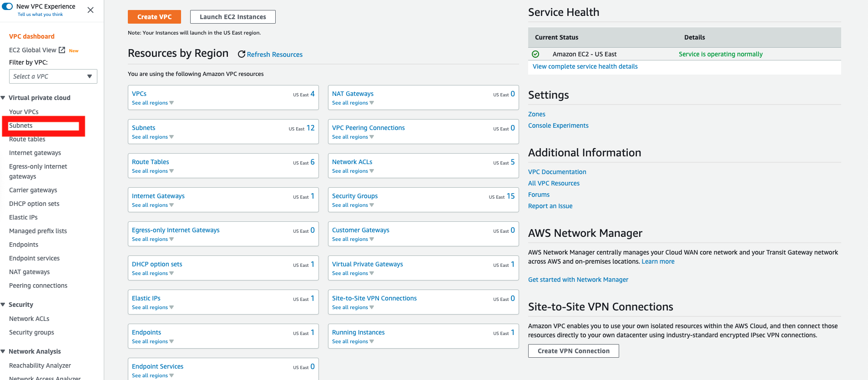Viewport: 868px width, 380px height.
Task: Expand See all regions under VPCs
Action: click(153, 103)
